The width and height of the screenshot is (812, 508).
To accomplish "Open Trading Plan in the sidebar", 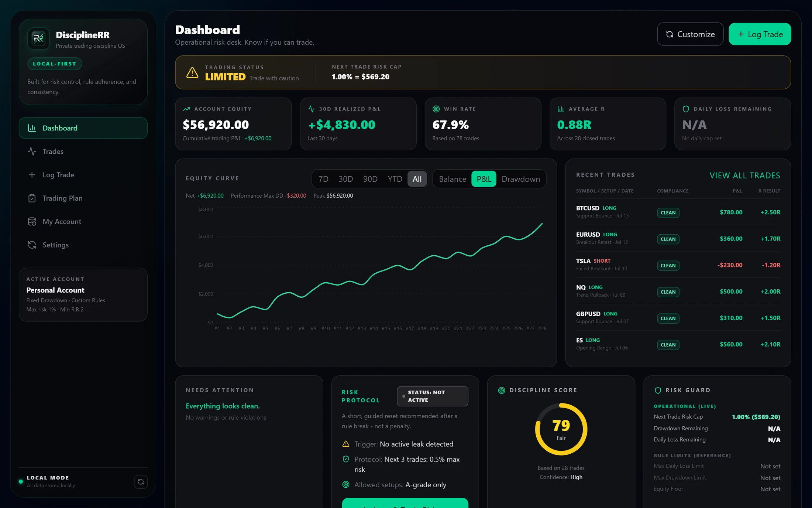I will [83, 198].
